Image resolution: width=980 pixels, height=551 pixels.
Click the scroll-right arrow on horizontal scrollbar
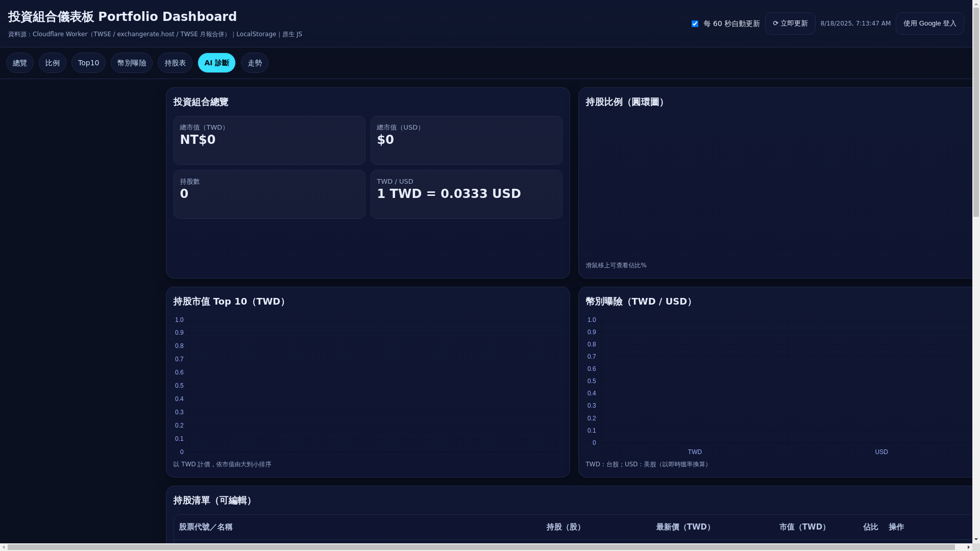click(968, 547)
